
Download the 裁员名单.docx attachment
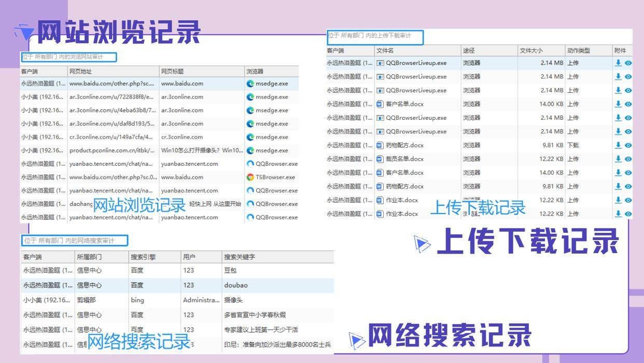[618, 159]
